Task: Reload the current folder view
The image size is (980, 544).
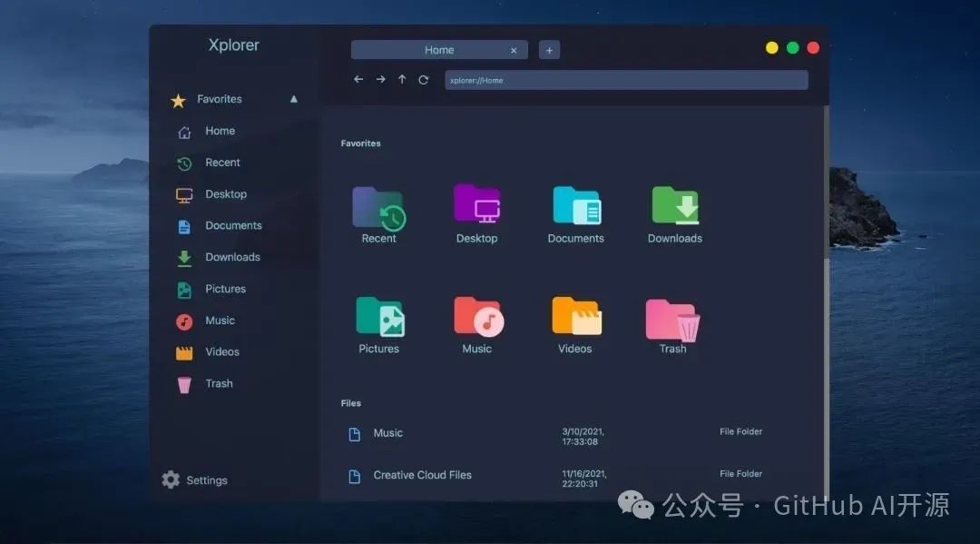Action: (424, 80)
